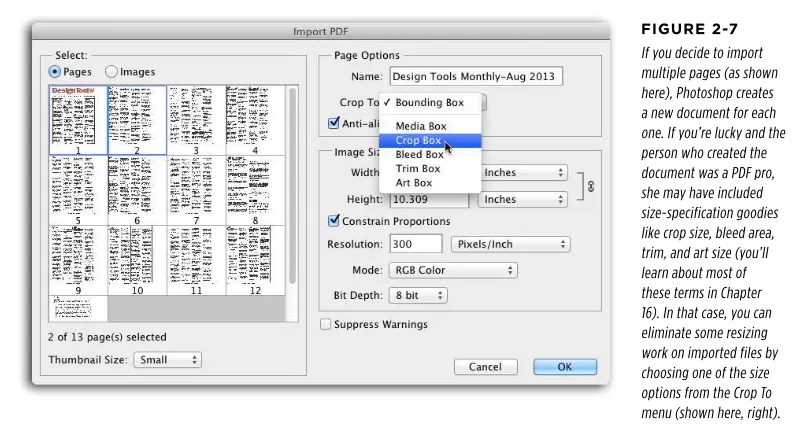Select page 9 thumbnail
The image size is (798, 440).
click(78, 260)
